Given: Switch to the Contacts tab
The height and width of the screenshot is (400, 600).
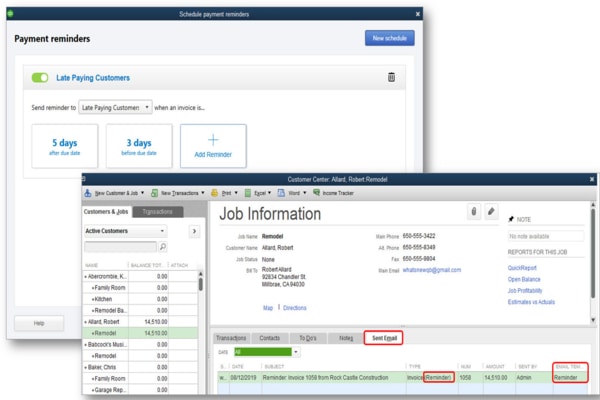Looking at the screenshot, I should 270,338.
